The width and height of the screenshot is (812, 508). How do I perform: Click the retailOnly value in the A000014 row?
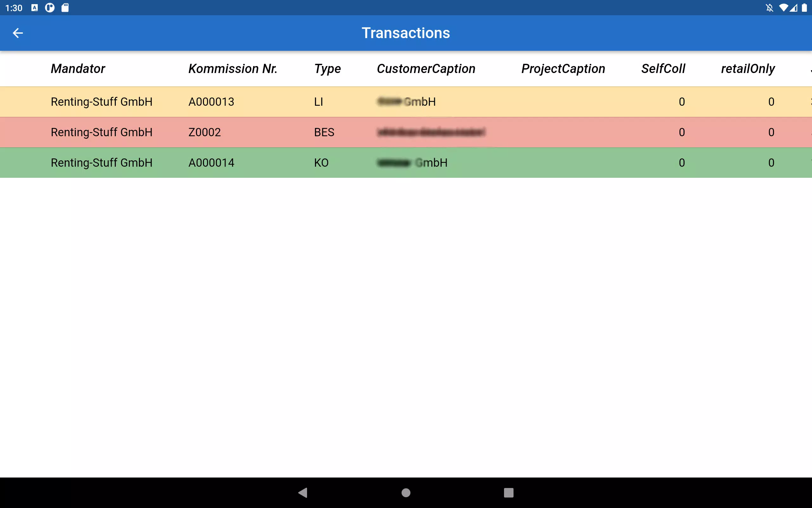point(771,163)
